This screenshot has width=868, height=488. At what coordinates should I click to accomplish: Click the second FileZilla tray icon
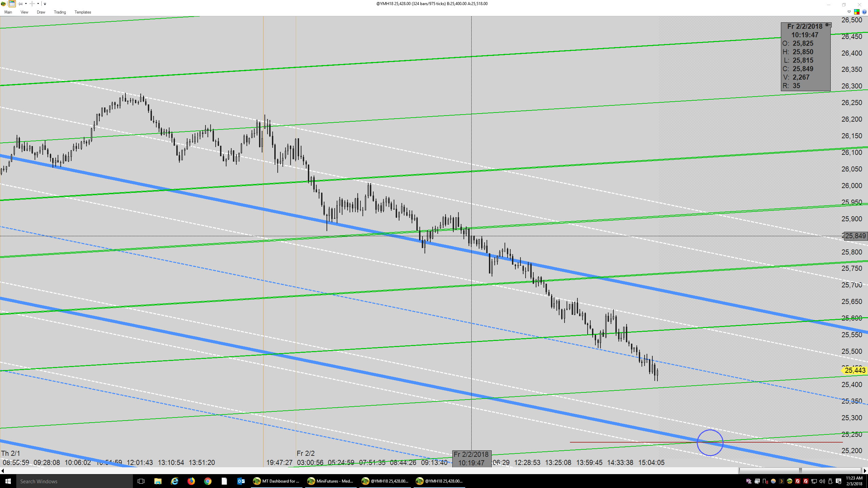806,481
